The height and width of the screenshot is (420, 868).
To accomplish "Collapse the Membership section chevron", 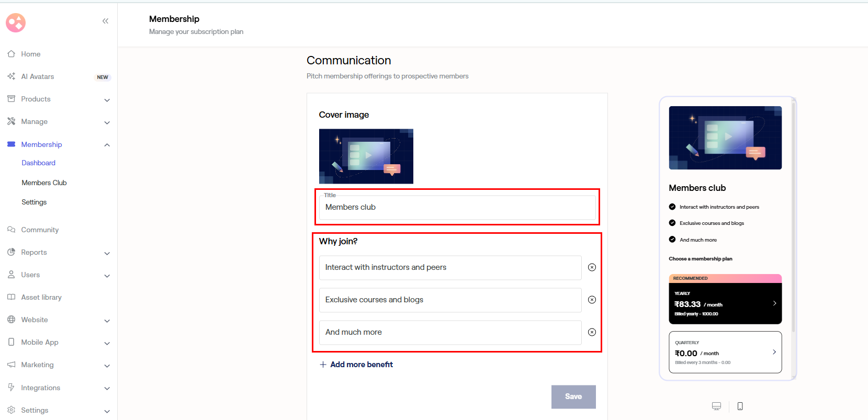I will pyautogui.click(x=107, y=145).
